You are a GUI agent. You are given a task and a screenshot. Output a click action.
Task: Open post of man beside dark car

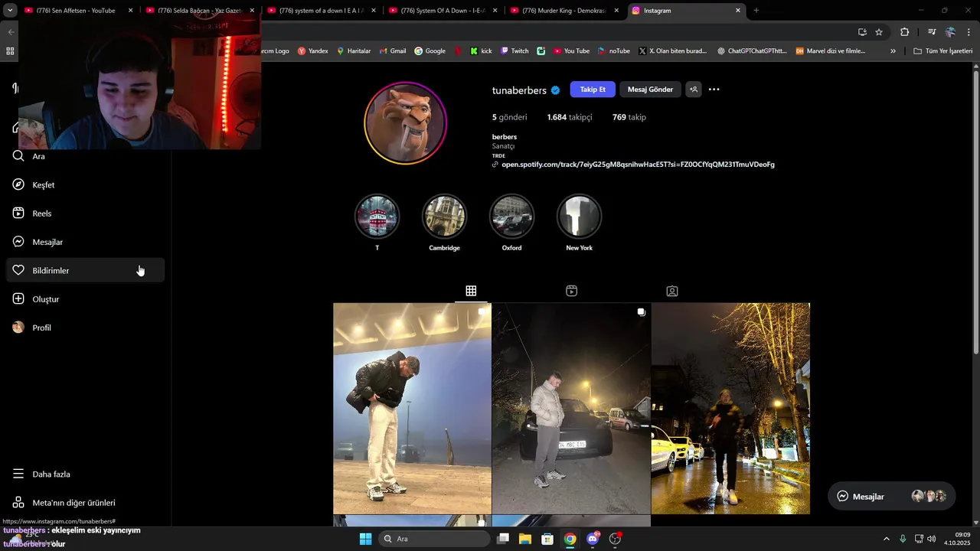[571, 409]
